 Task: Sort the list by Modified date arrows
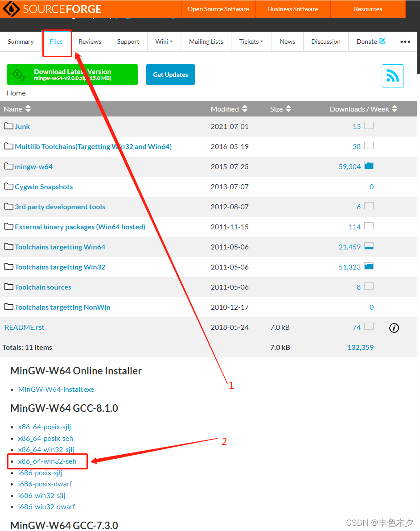pyautogui.click(x=245, y=109)
